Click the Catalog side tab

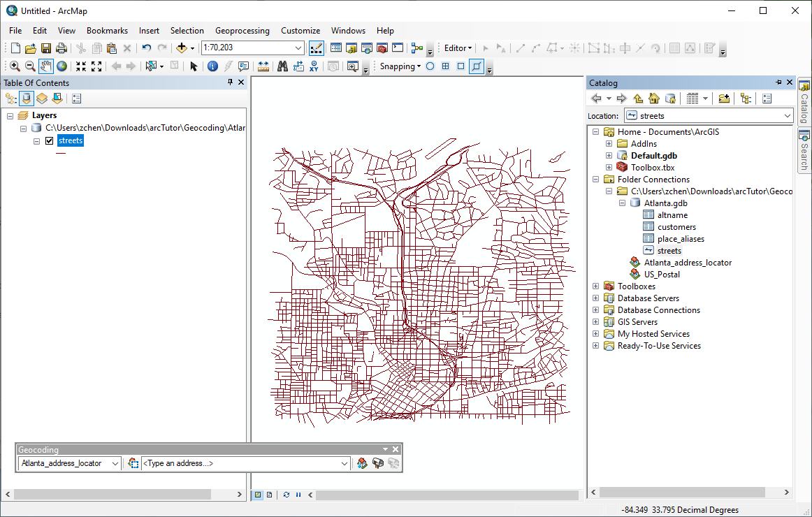[804, 102]
